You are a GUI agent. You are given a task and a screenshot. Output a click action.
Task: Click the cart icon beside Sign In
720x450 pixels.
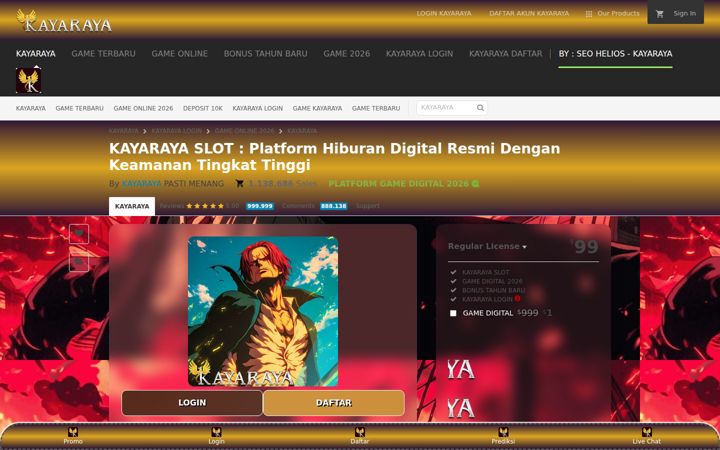click(660, 14)
